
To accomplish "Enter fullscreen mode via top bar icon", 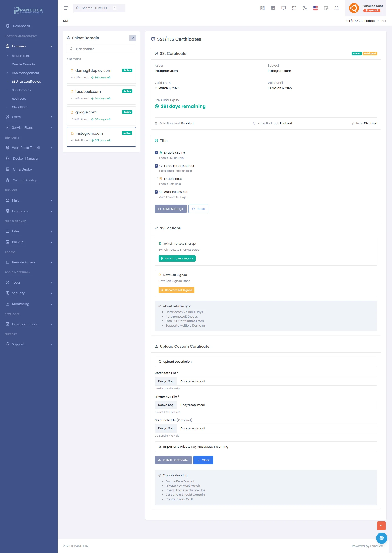I will click(294, 8).
